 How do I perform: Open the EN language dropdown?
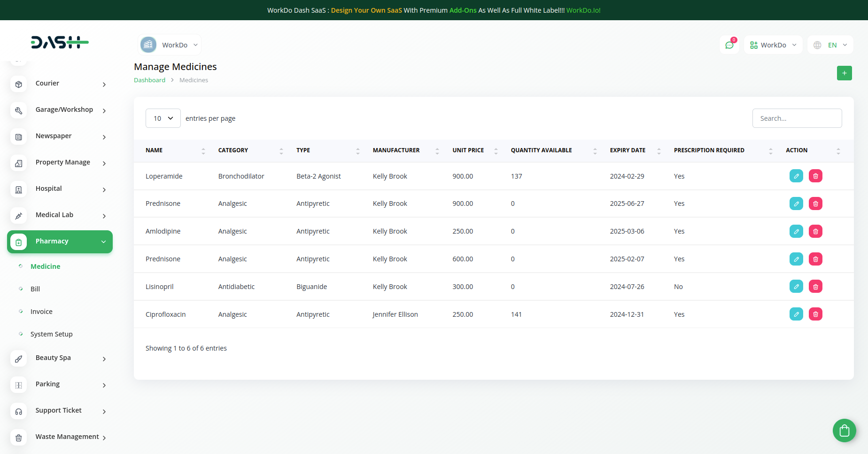click(830, 45)
